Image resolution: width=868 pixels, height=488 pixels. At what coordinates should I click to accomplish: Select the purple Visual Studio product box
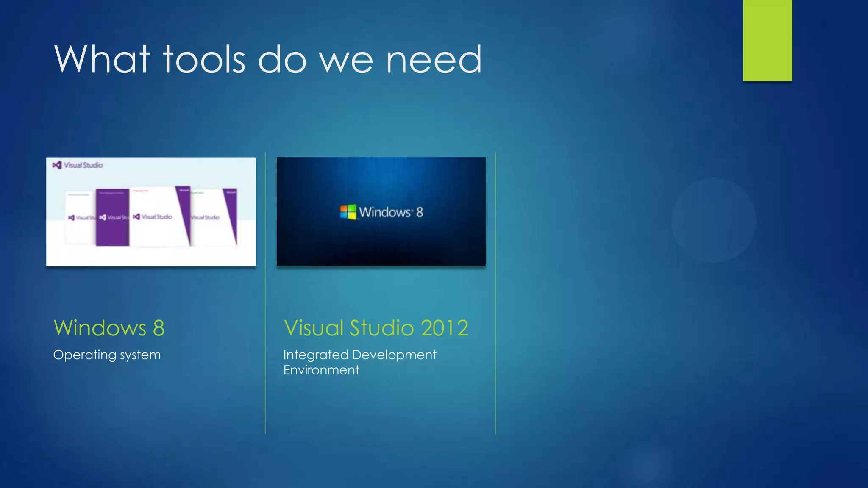112,217
